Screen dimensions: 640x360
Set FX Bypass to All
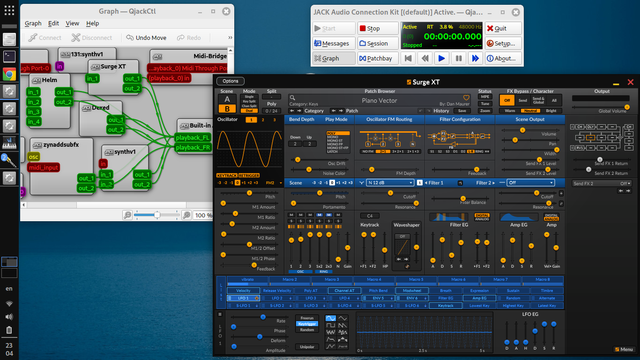[554, 100]
